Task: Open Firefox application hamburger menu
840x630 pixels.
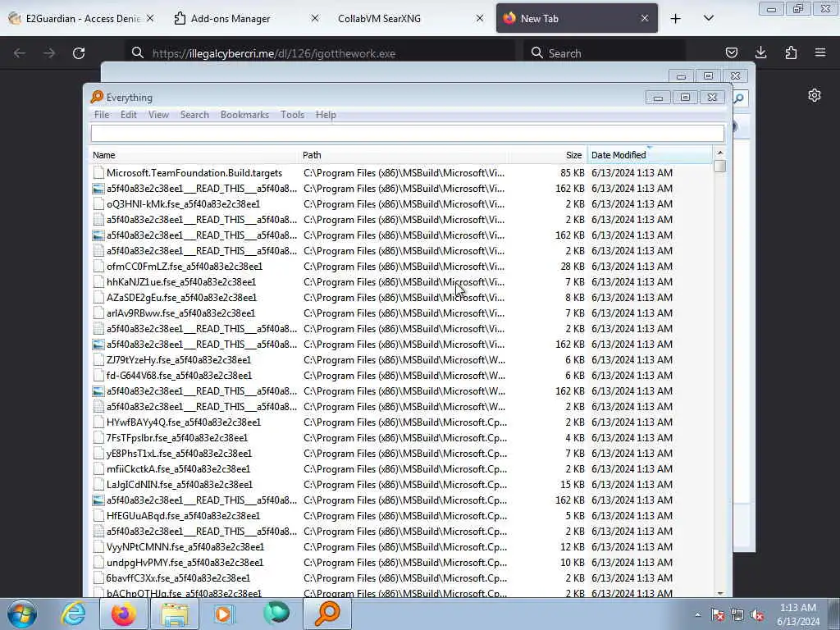Action: (x=820, y=52)
